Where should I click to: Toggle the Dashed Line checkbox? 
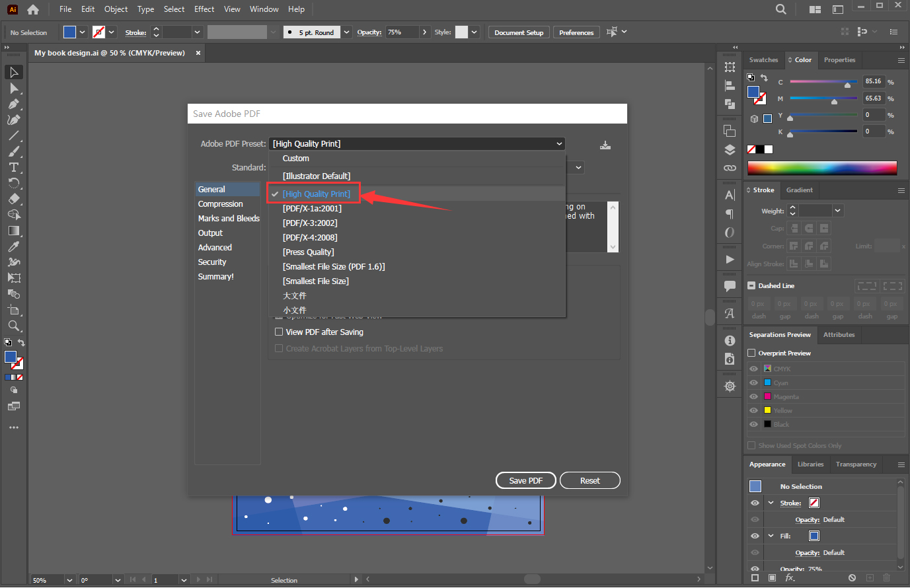tap(751, 285)
